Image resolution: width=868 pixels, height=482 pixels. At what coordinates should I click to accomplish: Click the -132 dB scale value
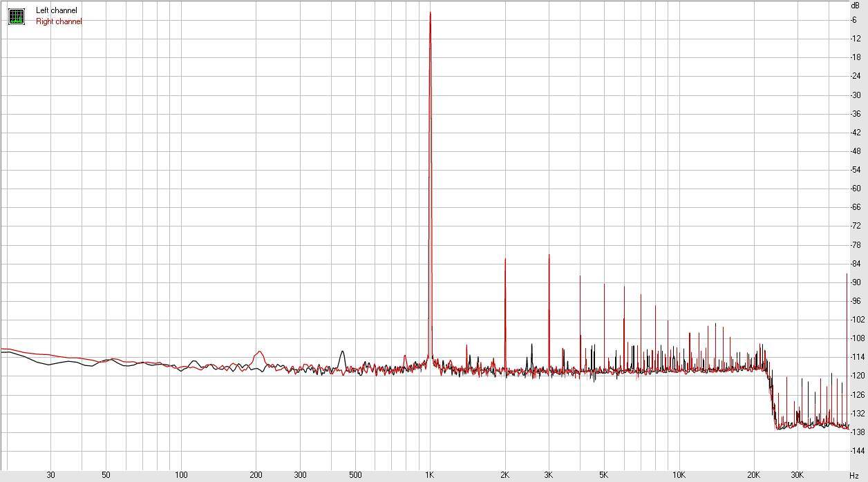[858, 414]
